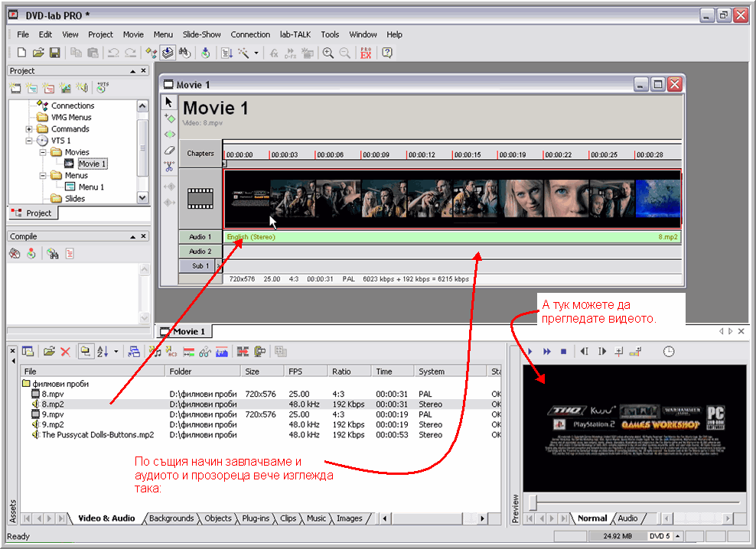The image size is (756, 549).
Task: Select the scissors cut tool in Movie 1
Action: [x=169, y=167]
